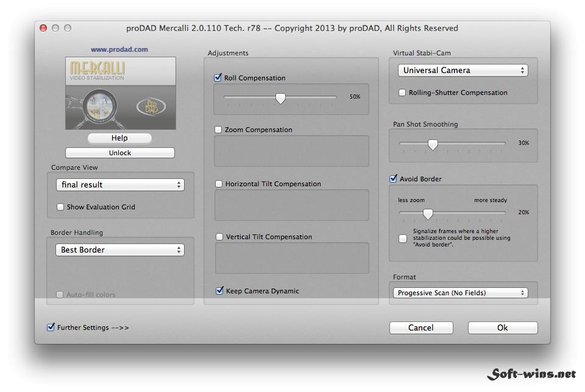585x392 pixels.
Task: Confirm with the Ok button
Action: point(503,327)
